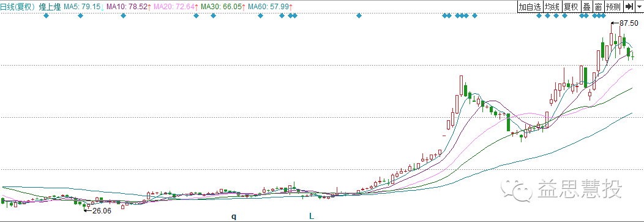Click the leftmost blue diamond event marker
The image size is (644, 222).
(46, 15)
